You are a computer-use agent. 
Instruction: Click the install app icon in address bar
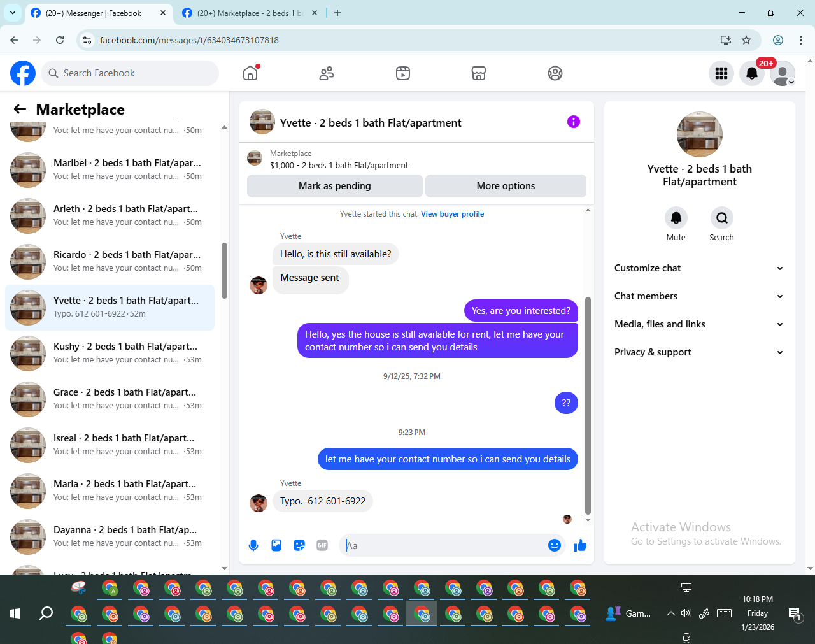point(726,40)
